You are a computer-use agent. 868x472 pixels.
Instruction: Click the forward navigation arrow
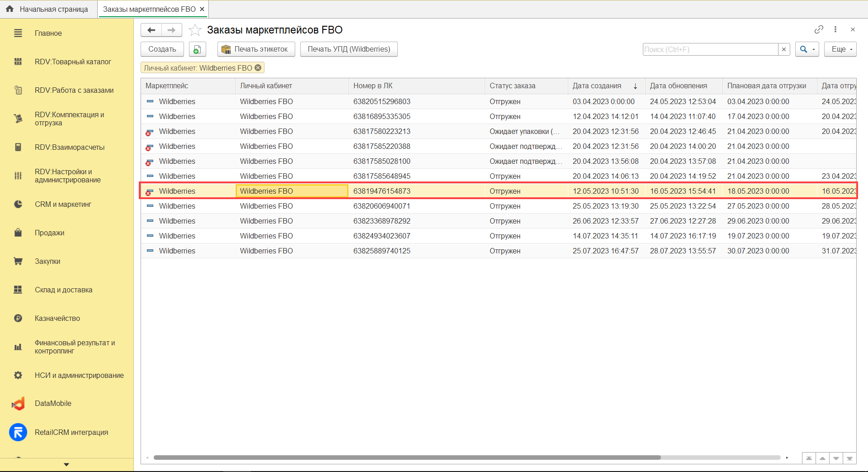point(171,30)
